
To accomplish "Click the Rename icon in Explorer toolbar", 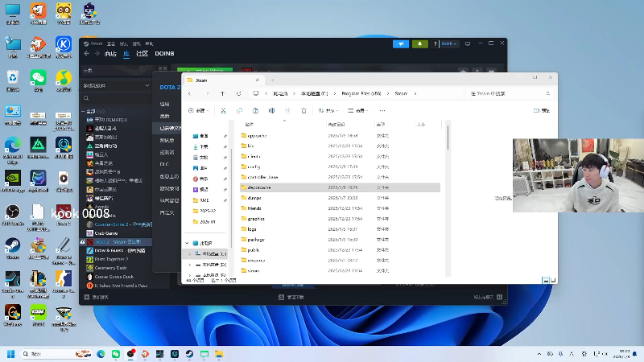I will (271, 110).
